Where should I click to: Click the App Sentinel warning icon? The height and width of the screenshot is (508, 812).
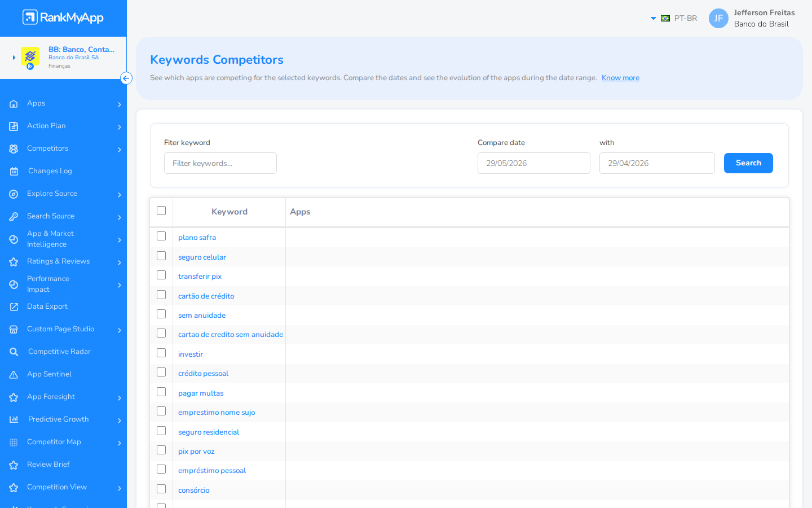pos(14,375)
